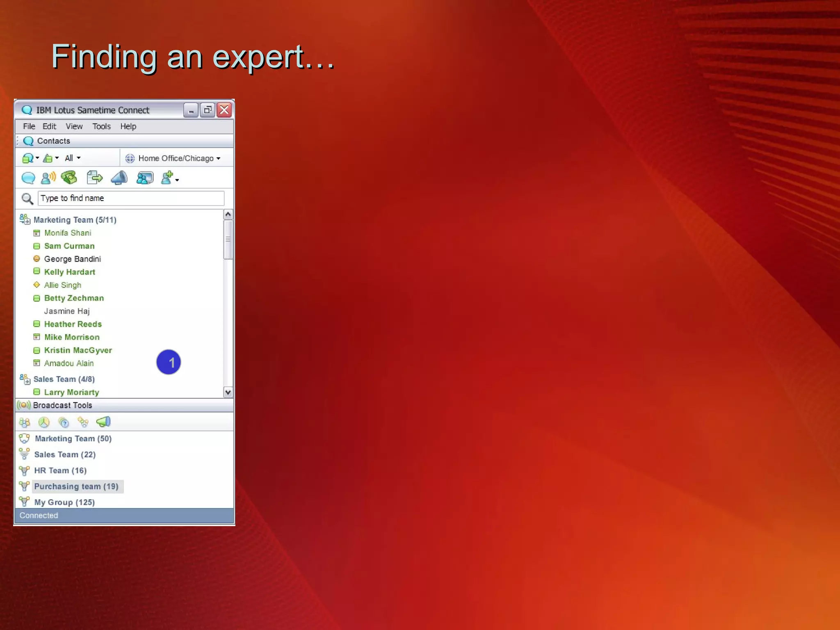Click the contact list scrollbar thumb
The image size is (840, 630).
228,240
